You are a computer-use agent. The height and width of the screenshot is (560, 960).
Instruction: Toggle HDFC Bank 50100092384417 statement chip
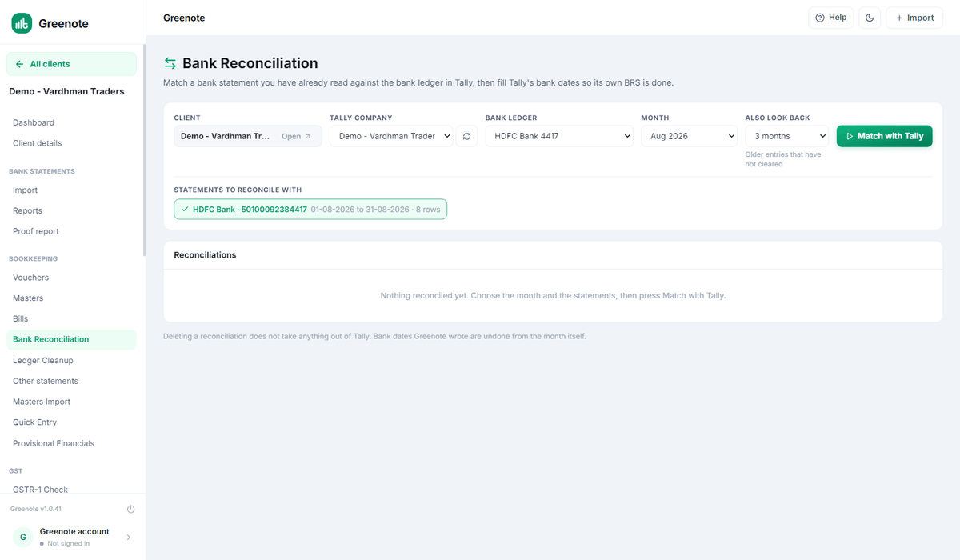point(310,209)
